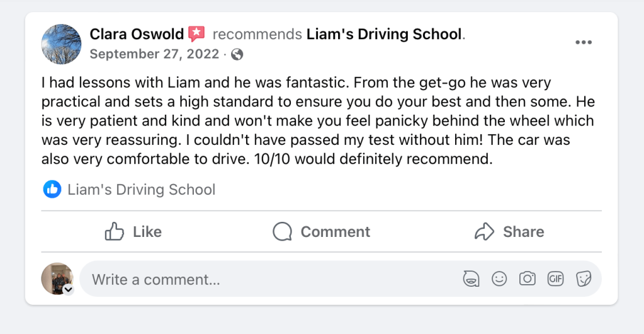Open the sticker picker in comment box
The width and height of the screenshot is (644, 334).
[584, 279]
